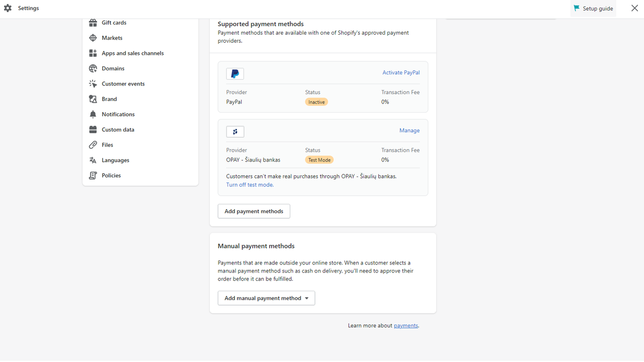Click Turn off test mode link

[x=250, y=185]
